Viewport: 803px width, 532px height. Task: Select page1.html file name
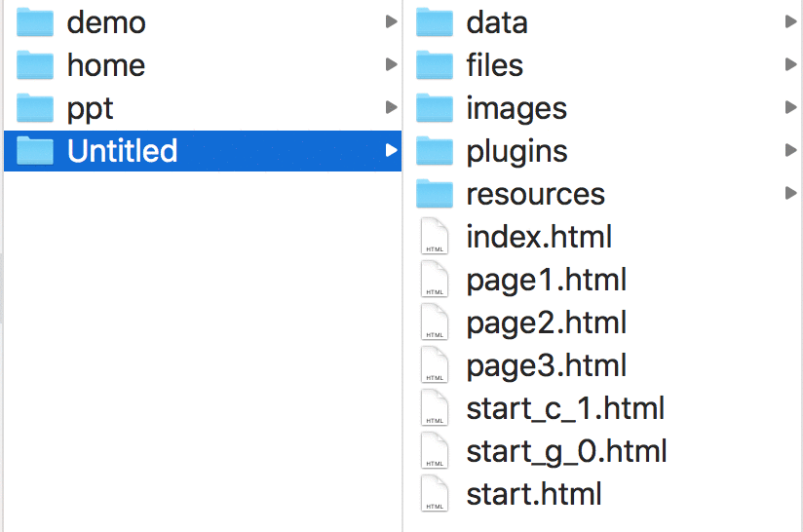(546, 281)
